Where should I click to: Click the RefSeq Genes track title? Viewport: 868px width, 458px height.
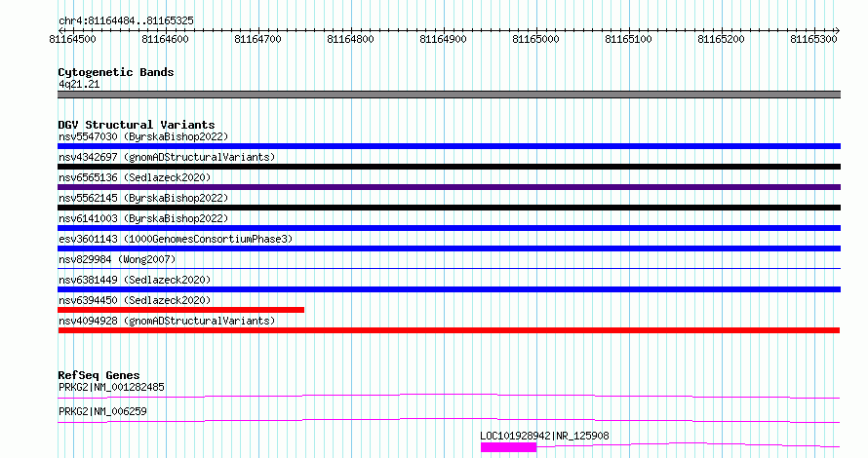click(99, 375)
